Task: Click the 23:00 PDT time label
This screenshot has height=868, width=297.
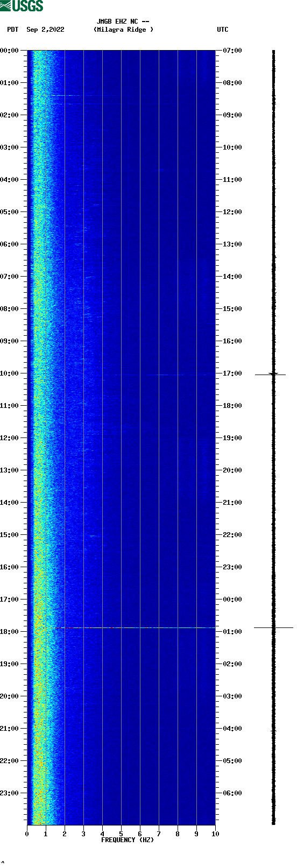Action: [10, 793]
